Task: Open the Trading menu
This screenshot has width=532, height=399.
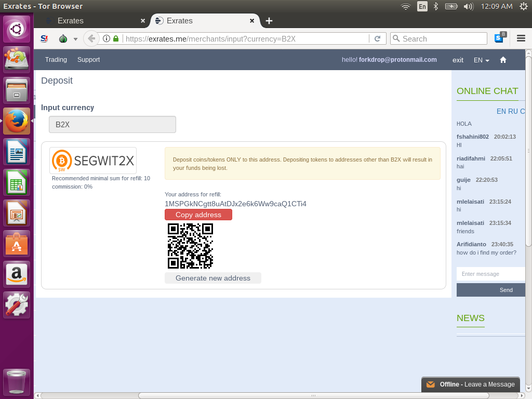Action: pos(56,60)
